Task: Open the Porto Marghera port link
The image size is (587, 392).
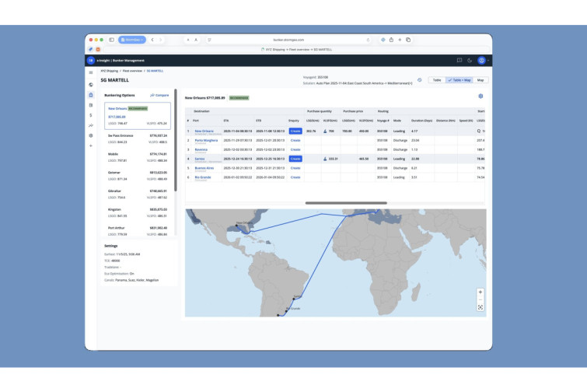Action: click(206, 140)
